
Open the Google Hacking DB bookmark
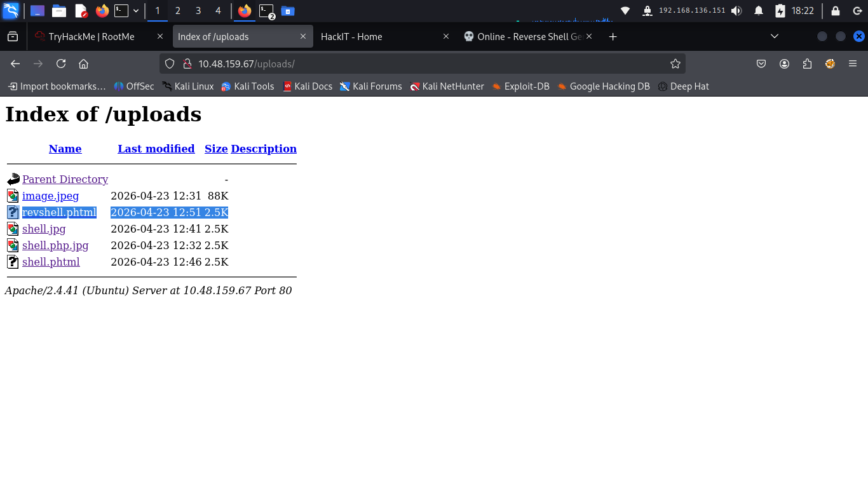click(x=603, y=86)
